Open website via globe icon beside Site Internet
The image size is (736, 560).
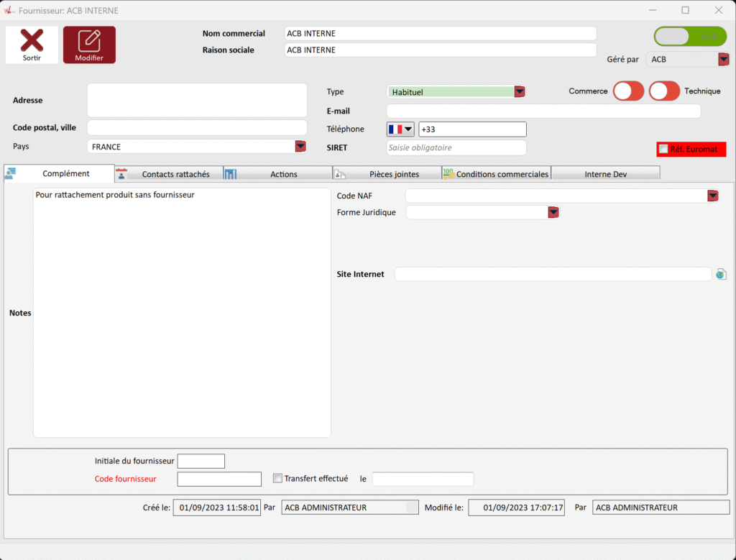[x=721, y=274]
